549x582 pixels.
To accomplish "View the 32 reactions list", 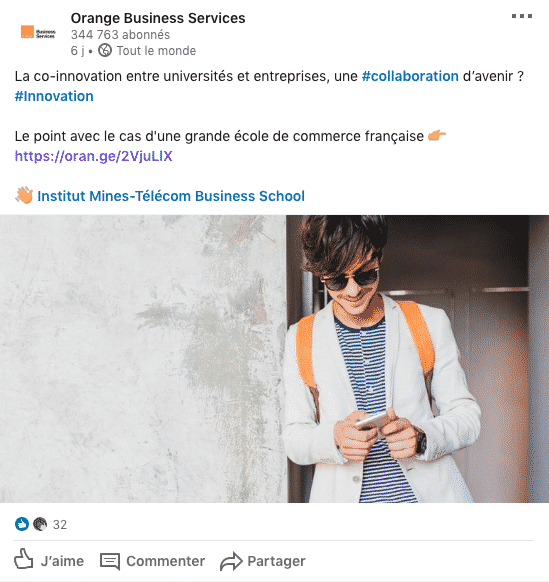I will point(60,524).
